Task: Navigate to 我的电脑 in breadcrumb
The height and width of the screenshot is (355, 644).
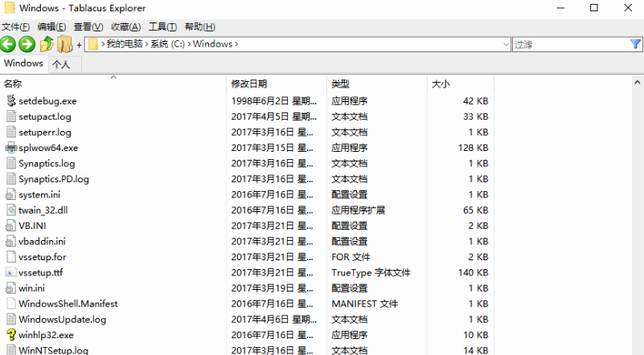Action: (125, 44)
